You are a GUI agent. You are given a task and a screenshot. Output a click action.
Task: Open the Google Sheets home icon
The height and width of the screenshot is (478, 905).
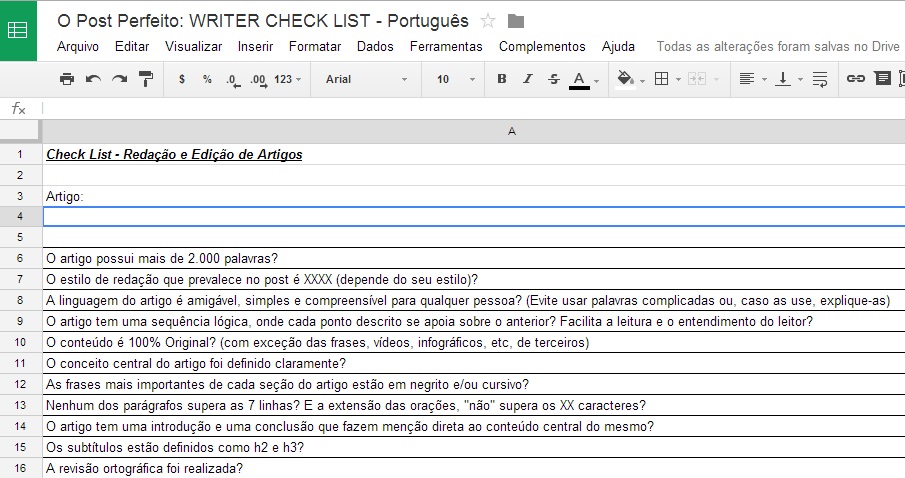coord(18,30)
